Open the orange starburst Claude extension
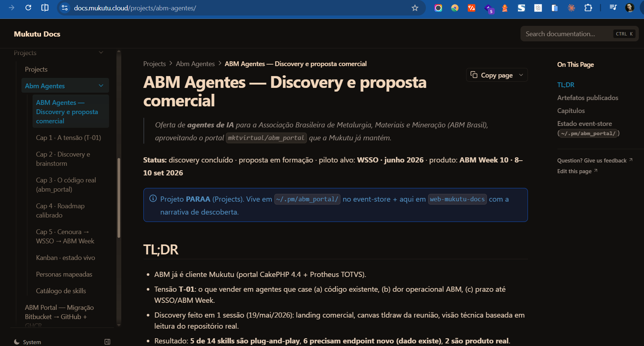644x346 pixels. pos(571,8)
